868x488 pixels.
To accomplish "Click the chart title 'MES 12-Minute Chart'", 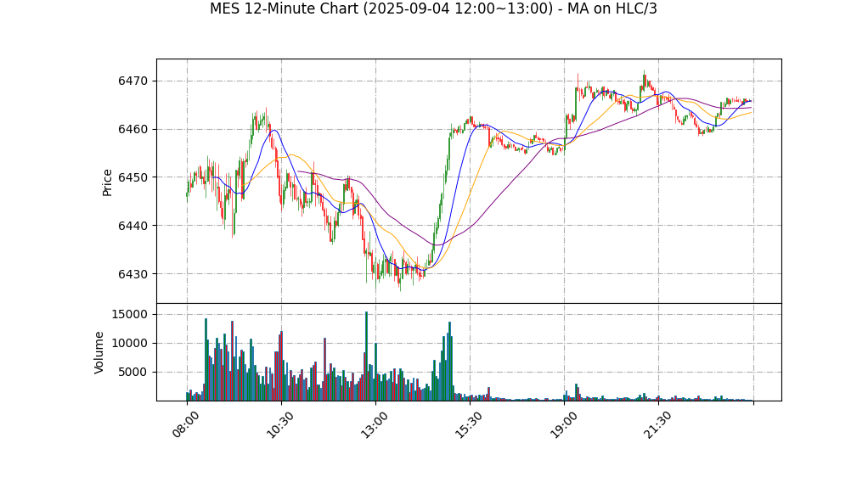I will click(x=433, y=8).
